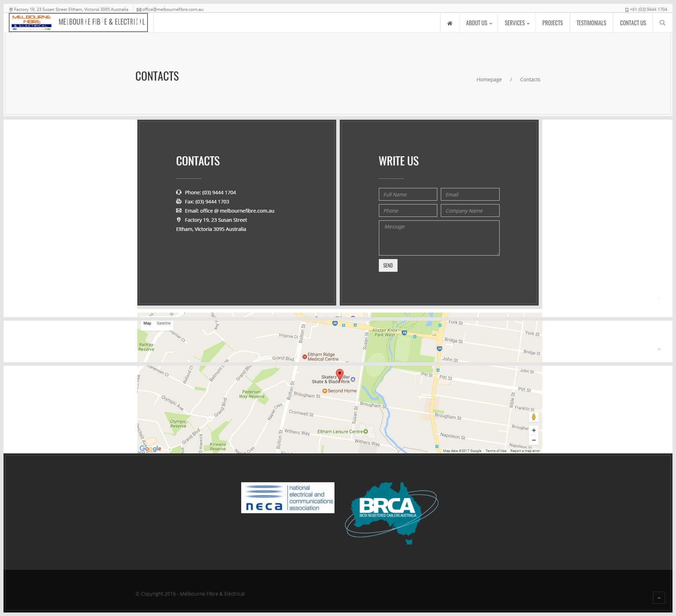The image size is (676, 616).
Task: Open the search magnifier icon
Action: click(x=662, y=23)
